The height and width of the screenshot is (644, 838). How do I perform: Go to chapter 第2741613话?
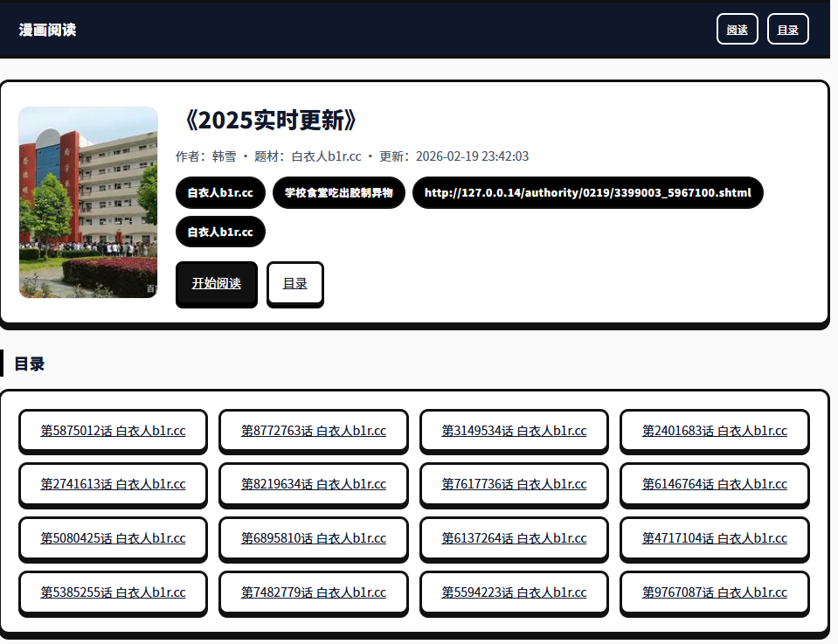(x=113, y=484)
